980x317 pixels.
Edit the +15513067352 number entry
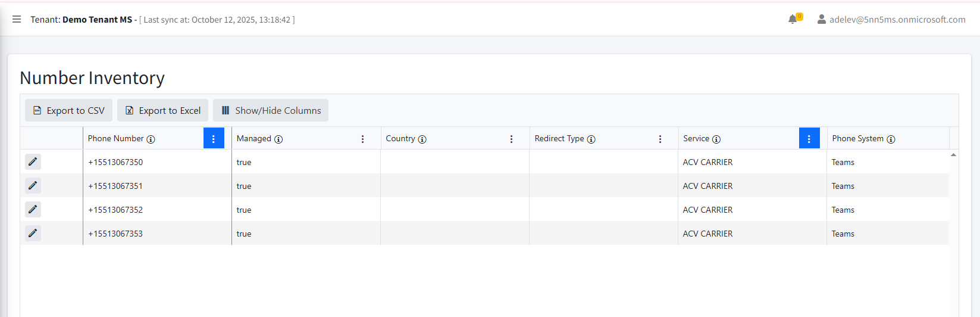[x=33, y=209]
